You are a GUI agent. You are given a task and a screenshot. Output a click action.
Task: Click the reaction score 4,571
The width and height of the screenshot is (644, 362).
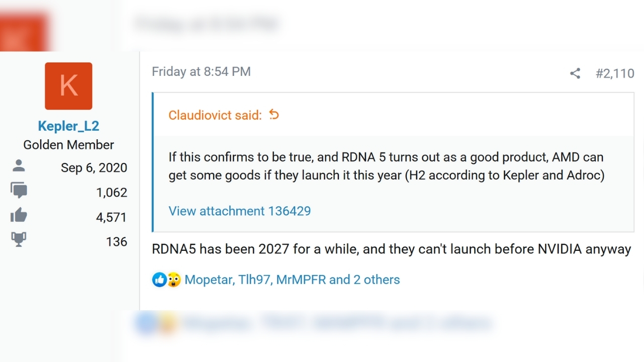point(112,217)
